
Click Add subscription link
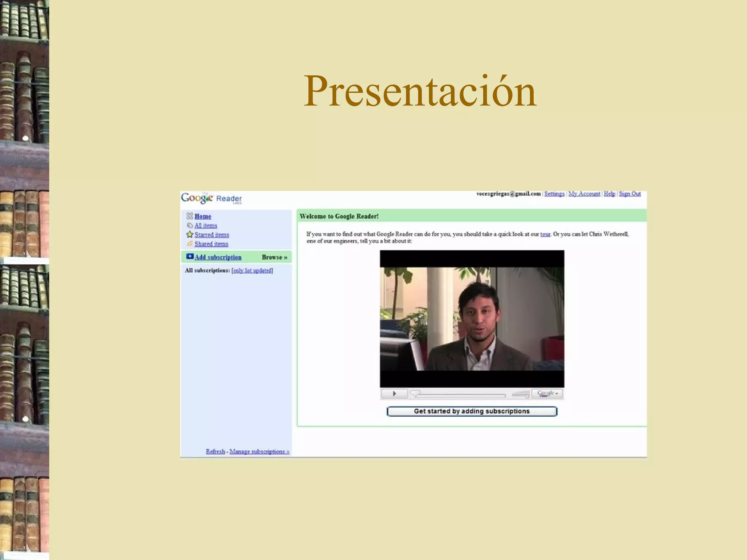click(218, 257)
